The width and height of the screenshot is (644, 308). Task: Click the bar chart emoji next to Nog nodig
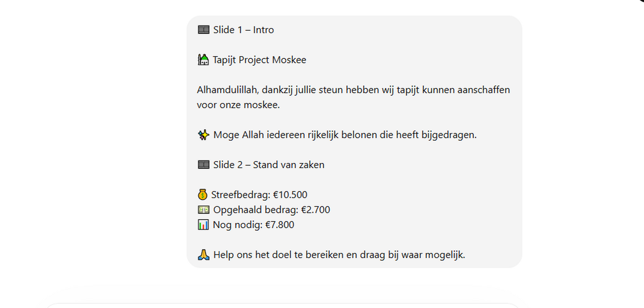pos(203,225)
